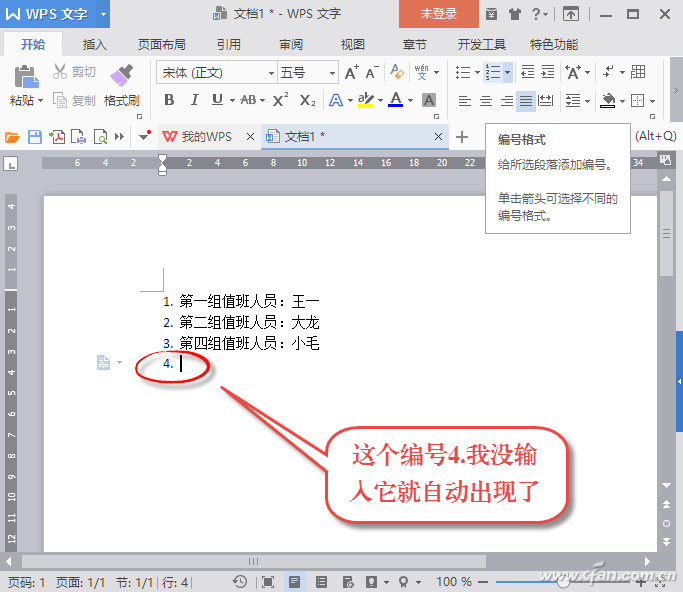The height and width of the screenshot is (592, 683).
Task: Open the font name 宋体 dropdown
Action: [x=271, y=73]
